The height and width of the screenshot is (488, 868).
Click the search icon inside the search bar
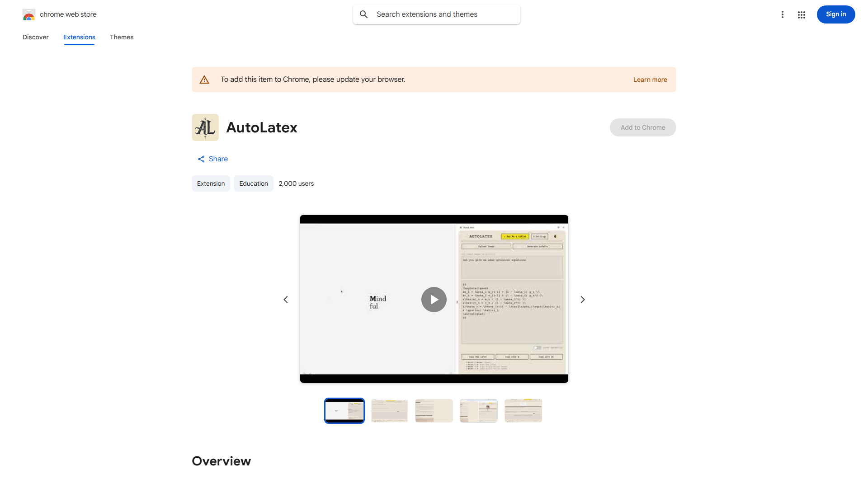point(363,14)
